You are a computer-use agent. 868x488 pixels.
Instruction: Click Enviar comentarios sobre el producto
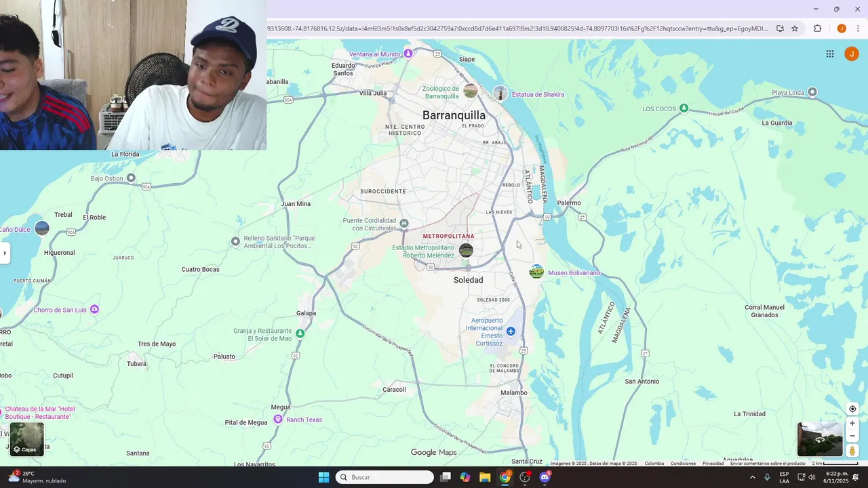pyautogui.click(x=768, y=464)
